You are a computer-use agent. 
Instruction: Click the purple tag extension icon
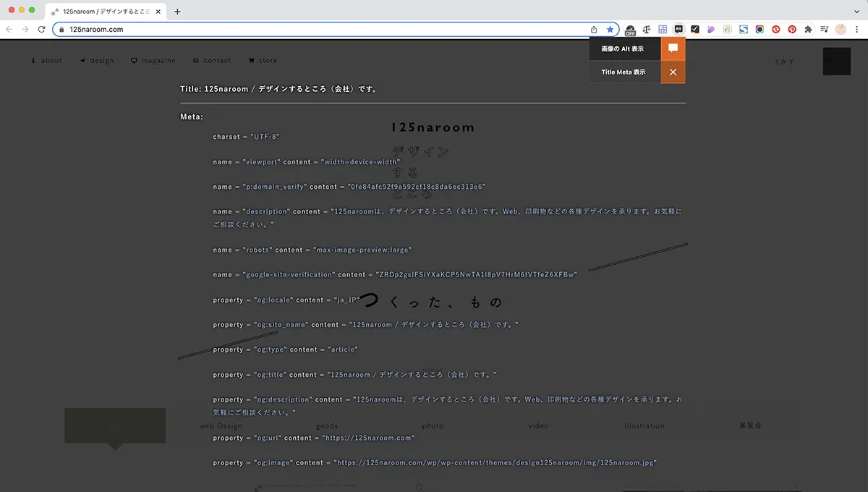[x=711, y=29]
